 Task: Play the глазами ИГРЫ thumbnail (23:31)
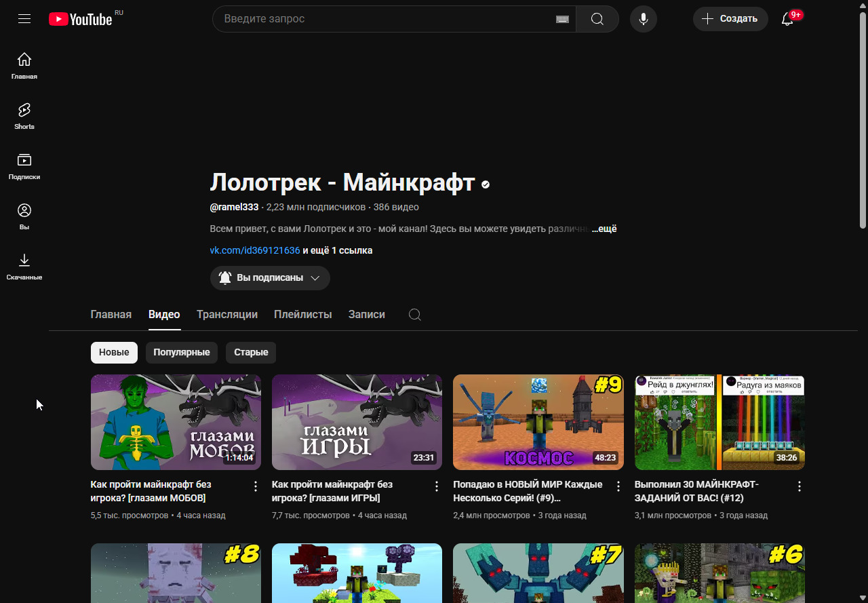[x=357, y=422]
